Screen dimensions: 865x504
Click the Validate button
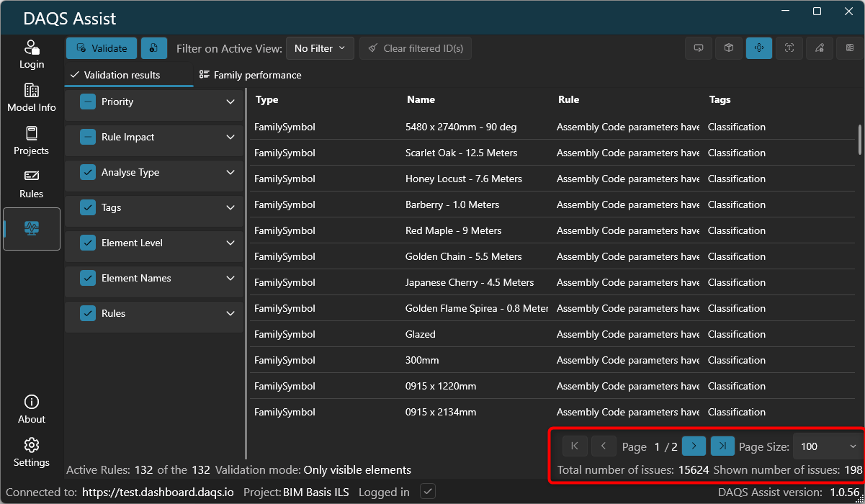[102, 48]
